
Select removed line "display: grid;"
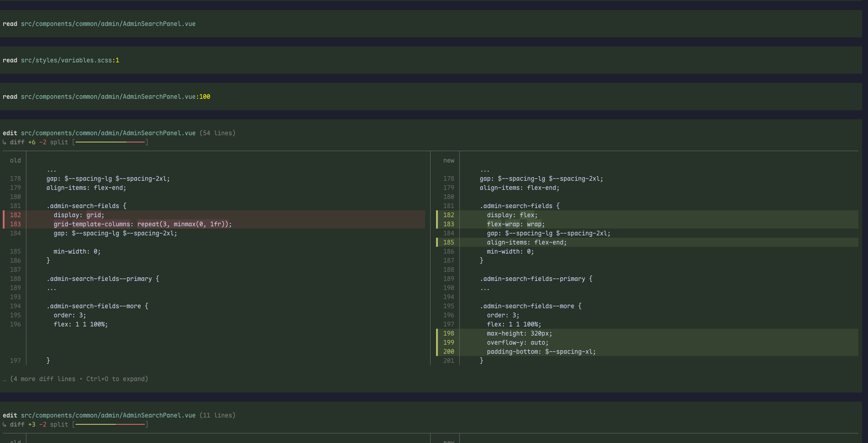pos(79,215)
